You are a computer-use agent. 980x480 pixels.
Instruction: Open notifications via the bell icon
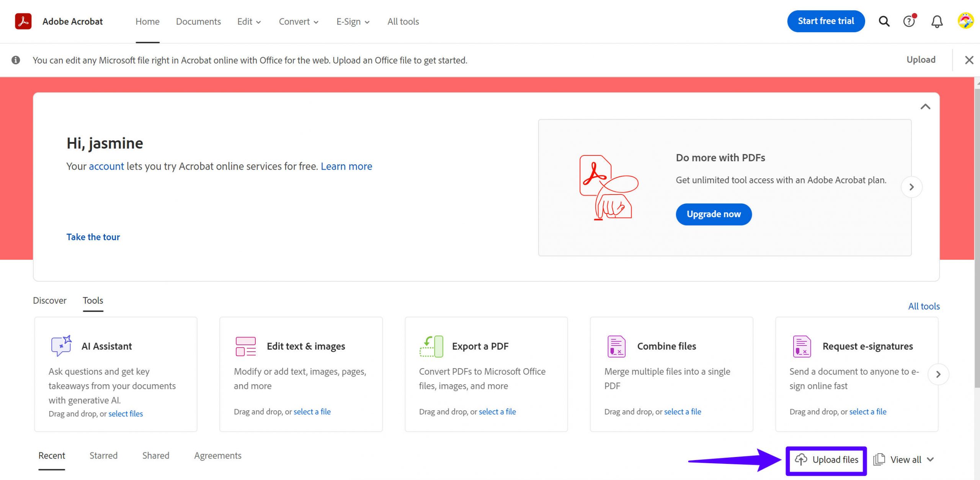pyautogui.click(x=937, y=21)
